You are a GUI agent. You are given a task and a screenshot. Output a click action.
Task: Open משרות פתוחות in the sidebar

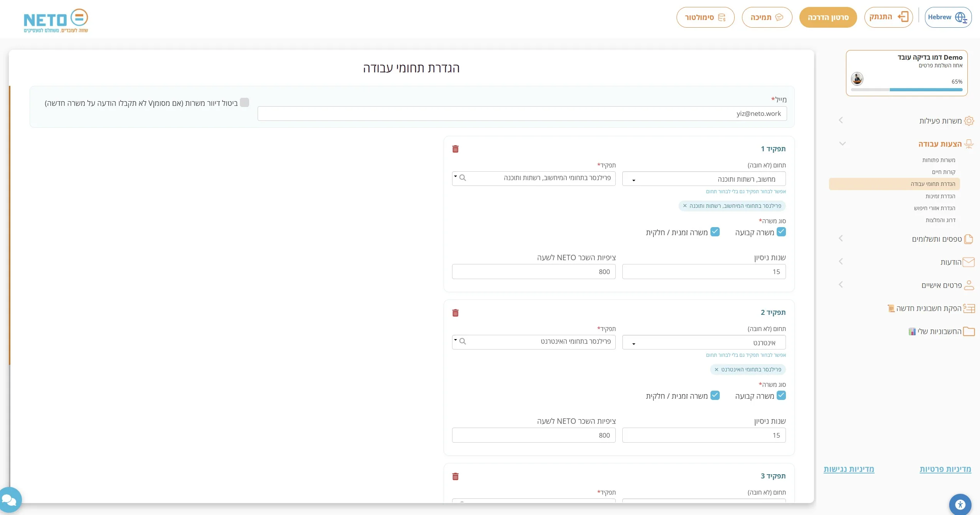click(938, 160)
